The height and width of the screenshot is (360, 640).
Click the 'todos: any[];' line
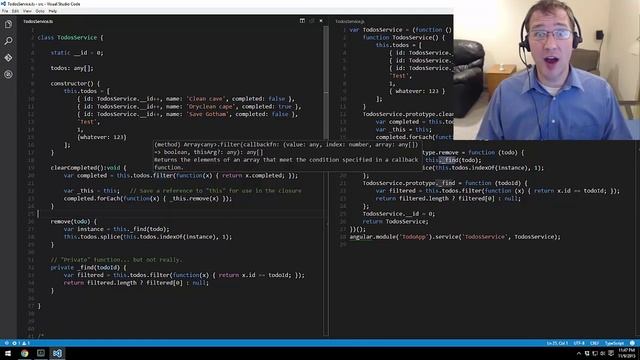(x=72, y=68)
